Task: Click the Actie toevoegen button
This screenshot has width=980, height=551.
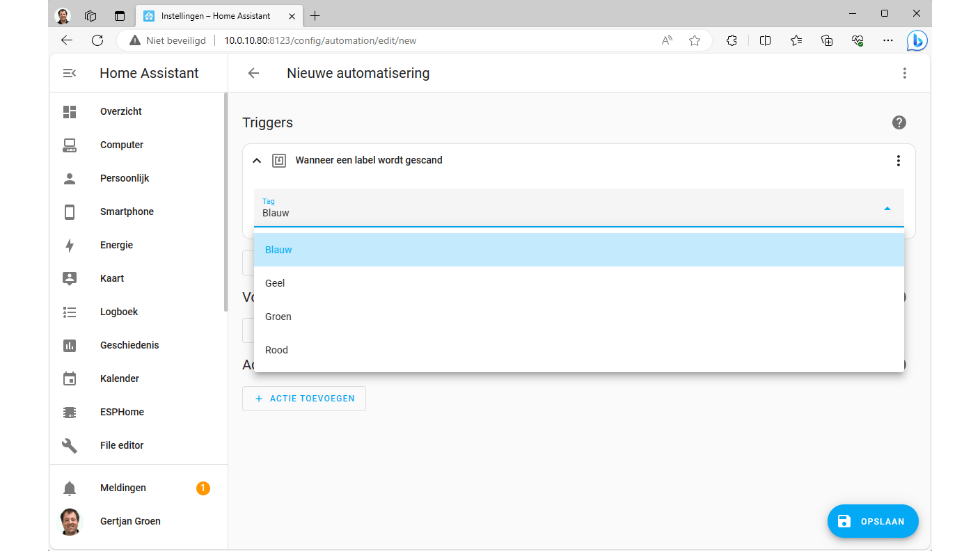Action: (x=304, y=399)
